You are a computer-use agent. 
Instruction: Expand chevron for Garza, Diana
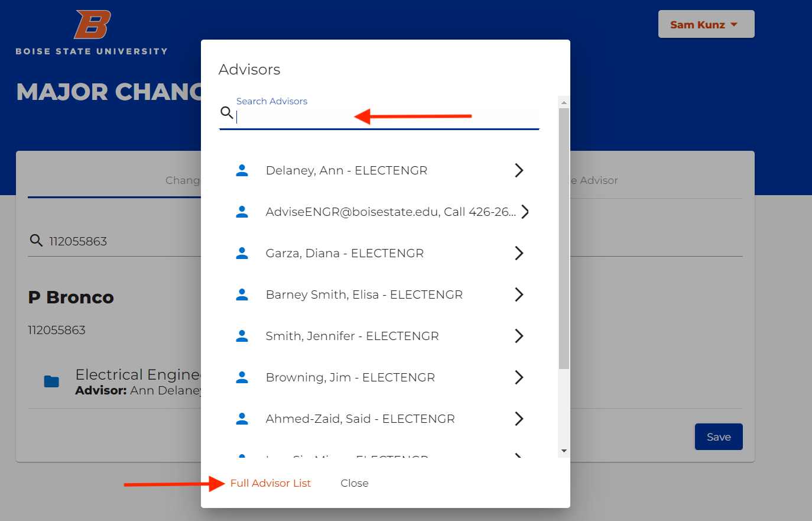click(x=519, y=253)
